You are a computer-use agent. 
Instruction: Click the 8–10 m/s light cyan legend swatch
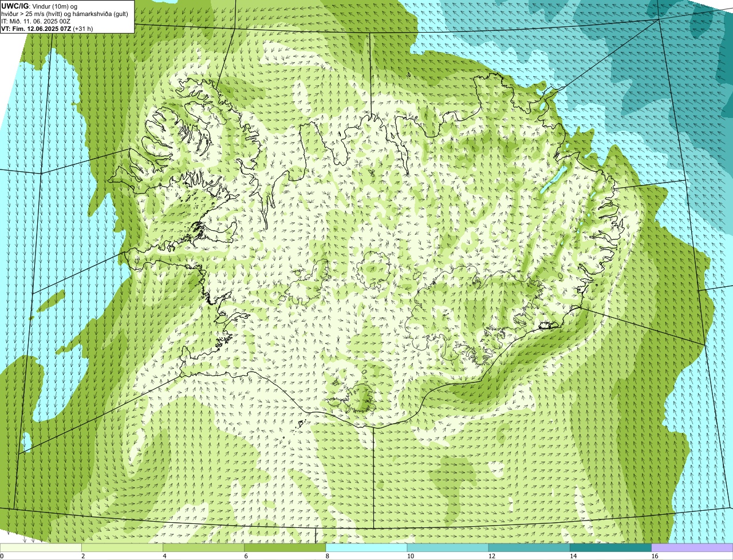[x=366, y=547]
